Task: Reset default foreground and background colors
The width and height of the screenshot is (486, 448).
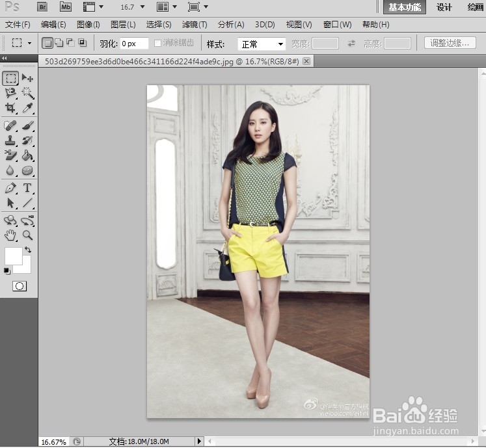Action: [x=7, y=270]
